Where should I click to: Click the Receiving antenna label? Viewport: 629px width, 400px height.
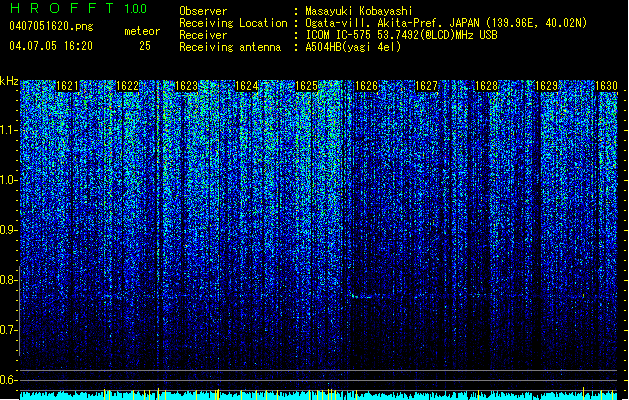coord(230,47)
